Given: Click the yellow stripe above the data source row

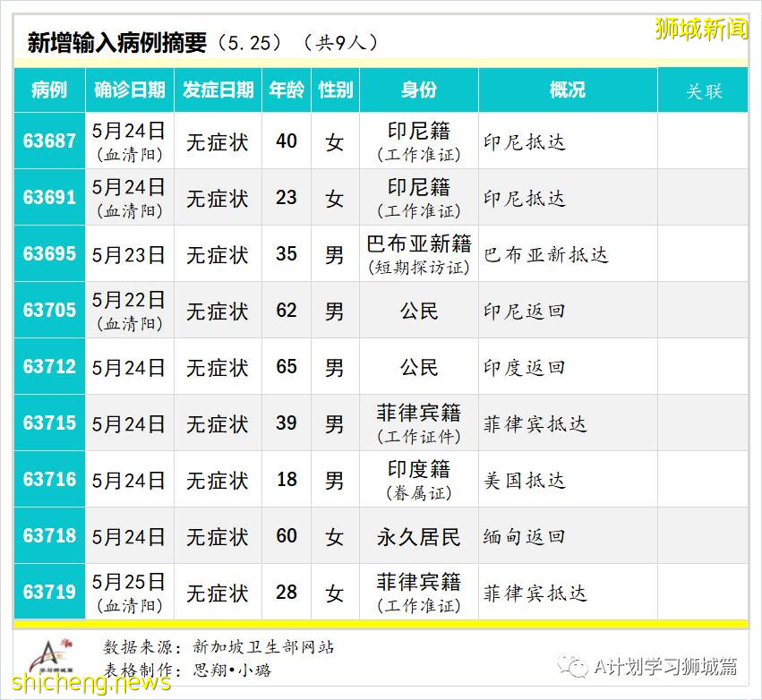Looking at the screenshot, I should (381, 623).
